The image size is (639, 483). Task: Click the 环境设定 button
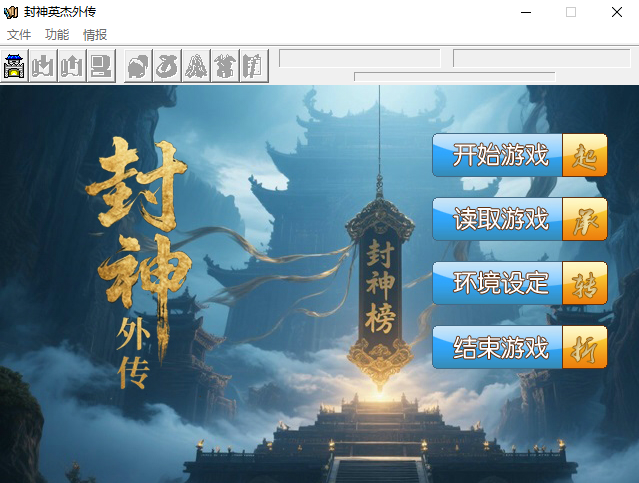520,283
